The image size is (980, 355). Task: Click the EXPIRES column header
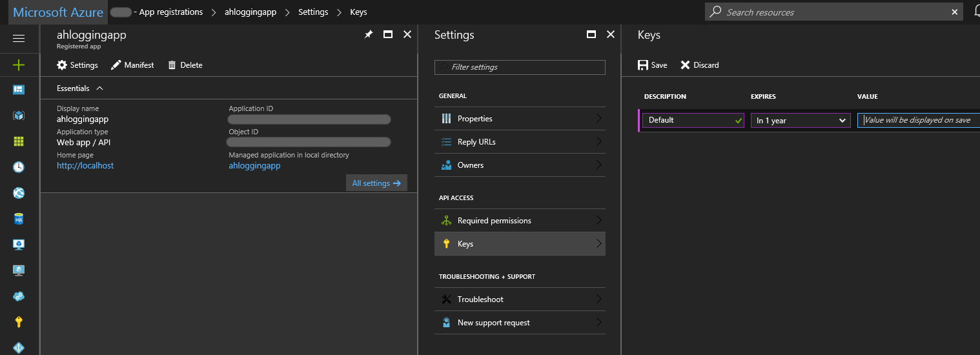click(x=763, y=97)
